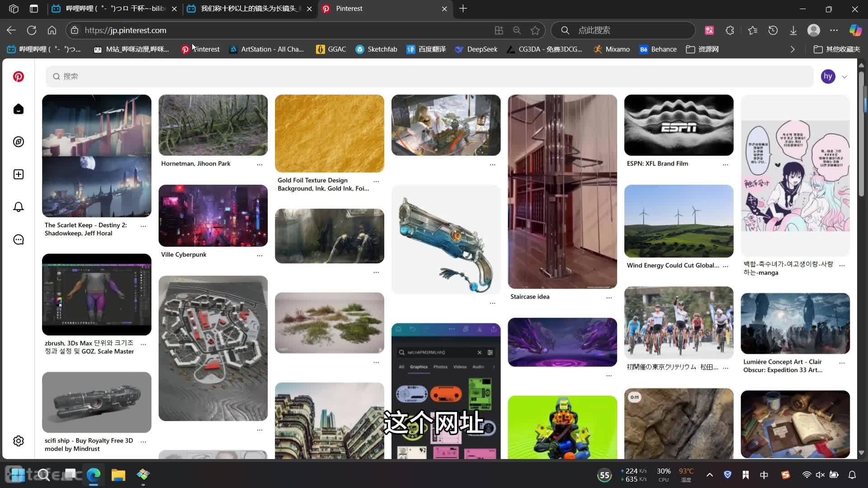The image size is (868, 488).
Task: Expand the account menu chevron
Action: (844, 77)
